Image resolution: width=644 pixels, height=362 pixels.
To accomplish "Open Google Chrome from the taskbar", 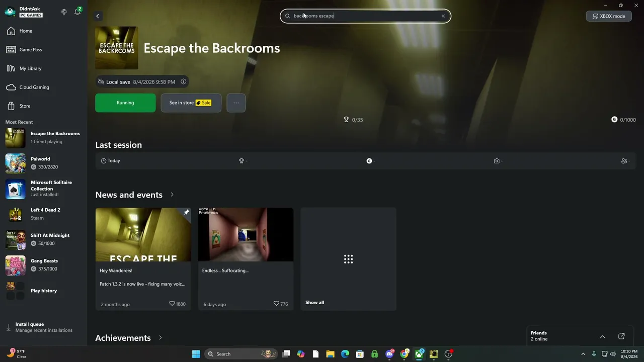I will tap(404, 354).
